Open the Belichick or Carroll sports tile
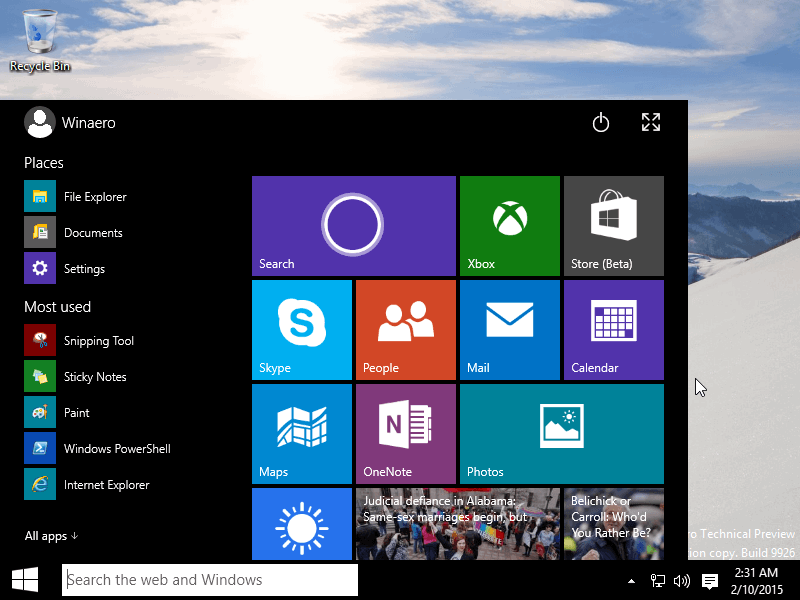Screen dimensions: 800x600 pyautogui.click(x=614, y=524)
